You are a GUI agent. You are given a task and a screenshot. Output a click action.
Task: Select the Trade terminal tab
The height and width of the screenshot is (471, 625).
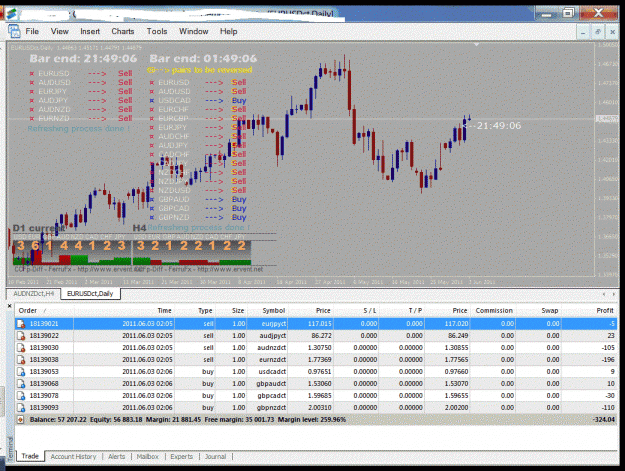[x=30, y=456]
